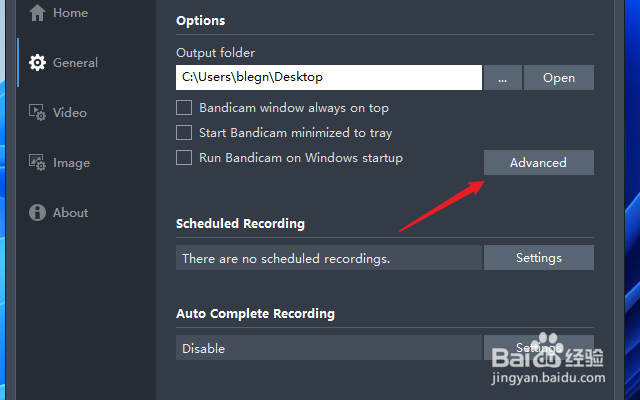Click the Advanced button
Screen dimensions: 640x400
pyautogui.click(x=538, y=163)
